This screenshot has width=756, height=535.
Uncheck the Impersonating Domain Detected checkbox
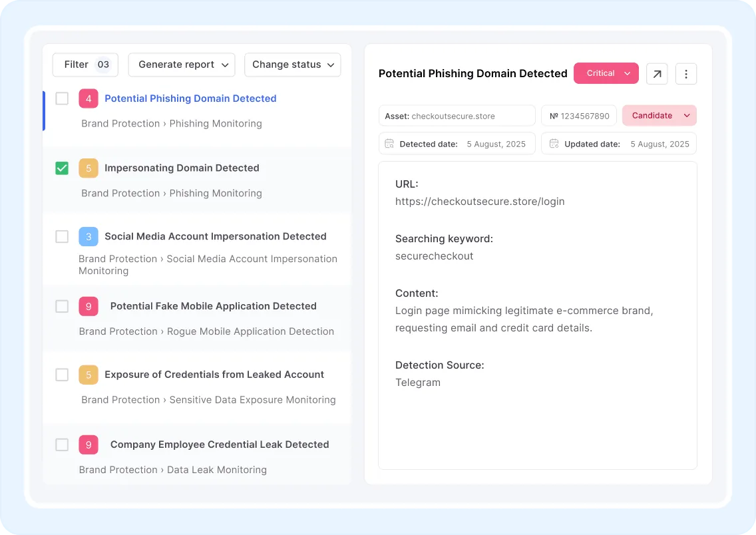click(62, 168)
